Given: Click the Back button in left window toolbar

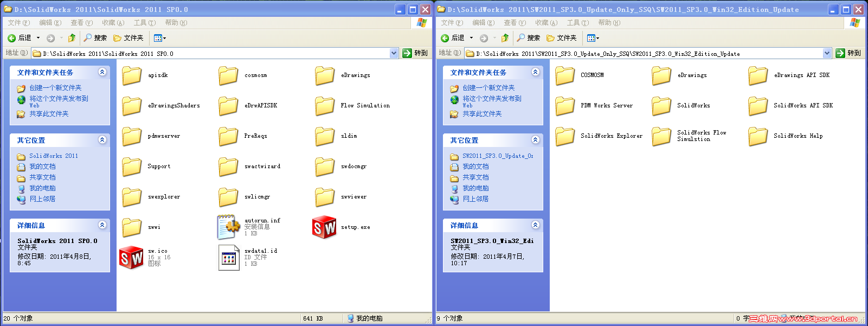Looking at the screenshot, I should click(x=20, y=38).
